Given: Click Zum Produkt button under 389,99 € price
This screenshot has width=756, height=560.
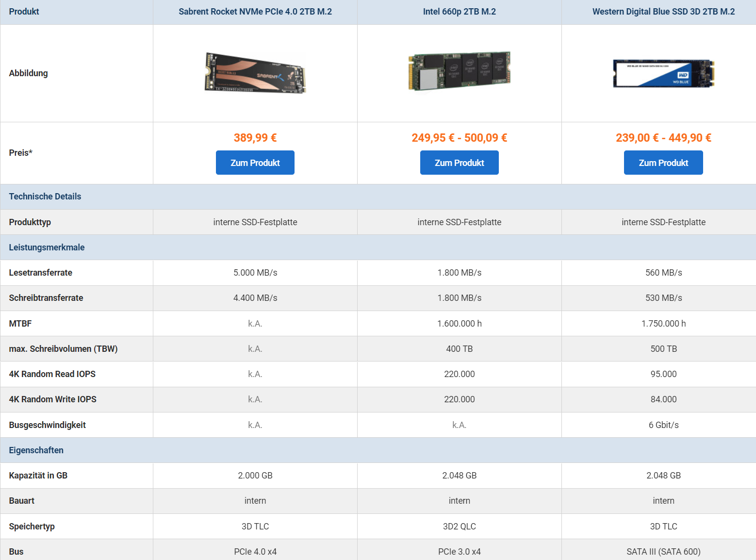Looking at the screenshot, I should point(255,163).
